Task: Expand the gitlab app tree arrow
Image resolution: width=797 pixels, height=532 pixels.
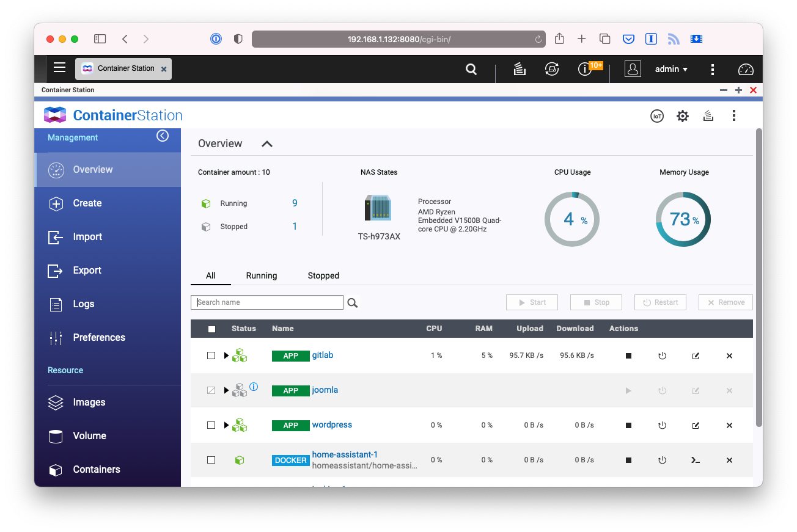Action: [226, 355]
